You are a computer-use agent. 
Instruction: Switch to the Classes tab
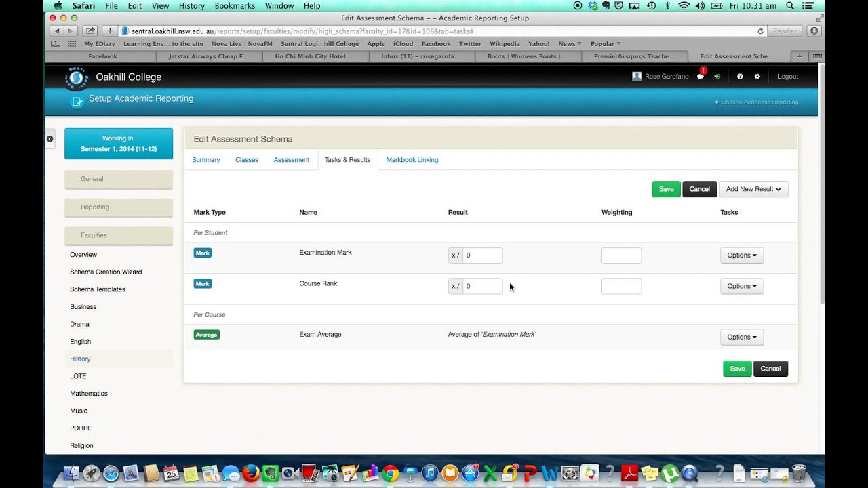pos(247,160)
